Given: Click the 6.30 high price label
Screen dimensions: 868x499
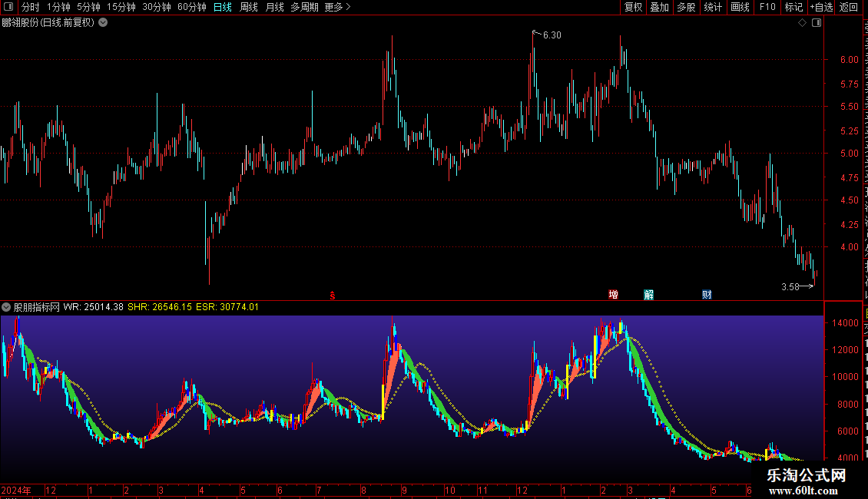Looking at the screenshot, I should (552, 35).
